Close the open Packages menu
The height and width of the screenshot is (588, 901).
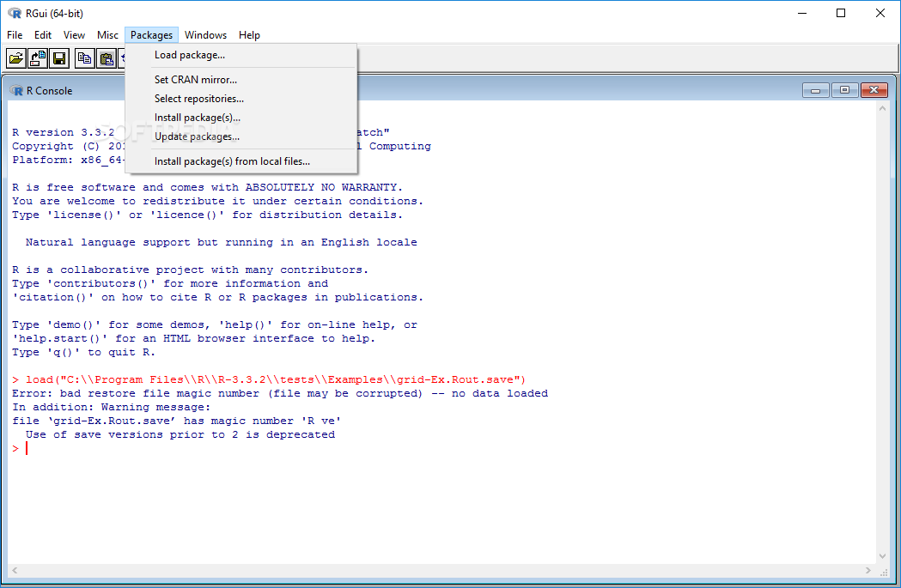pos(151,35)
